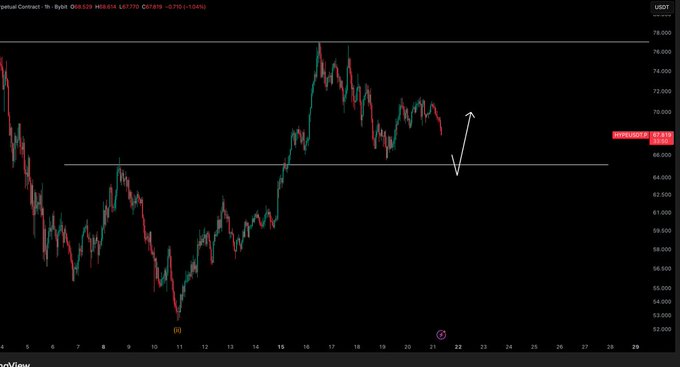Click date 19 on the time axis
The image size is (680, 367).
click(382, 347)
